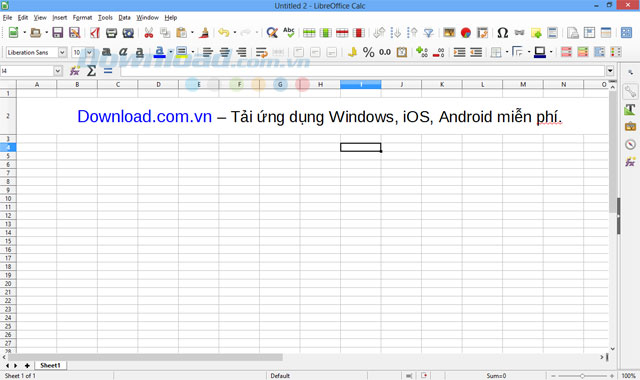Click the Copy icon
Image resolution: width=640 pixels, height=380 pixels.
click(165, 33)
